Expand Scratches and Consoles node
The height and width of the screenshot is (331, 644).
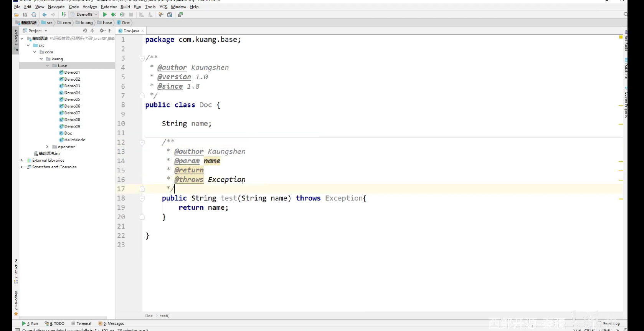tap(22, 167)
